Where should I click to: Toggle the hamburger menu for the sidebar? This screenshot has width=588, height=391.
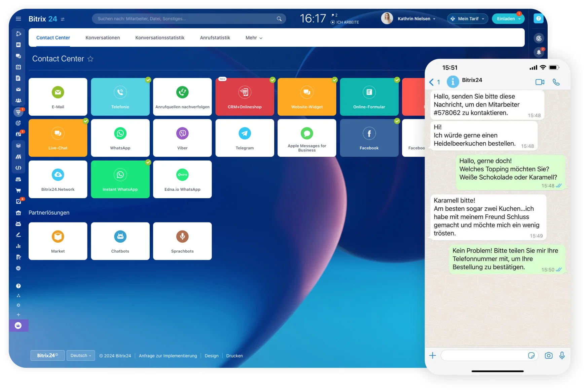click(x=19, y=19)
